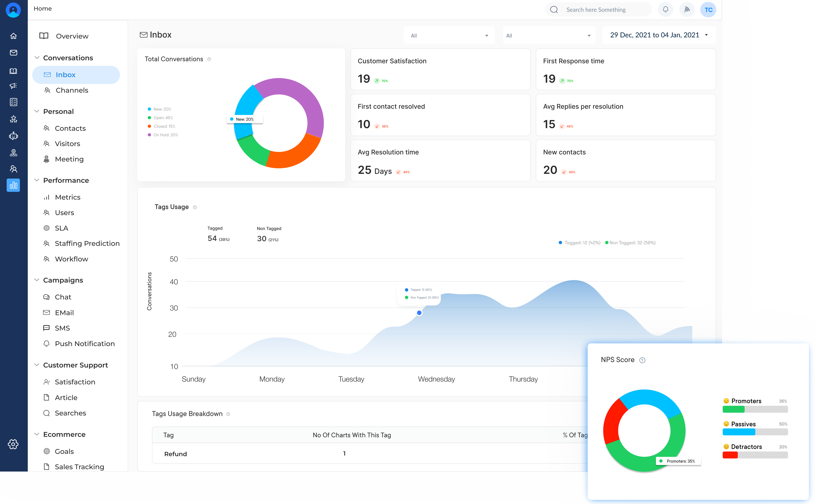Open the notifications bell icon
815x504 pixels.
tap(665, 9)
